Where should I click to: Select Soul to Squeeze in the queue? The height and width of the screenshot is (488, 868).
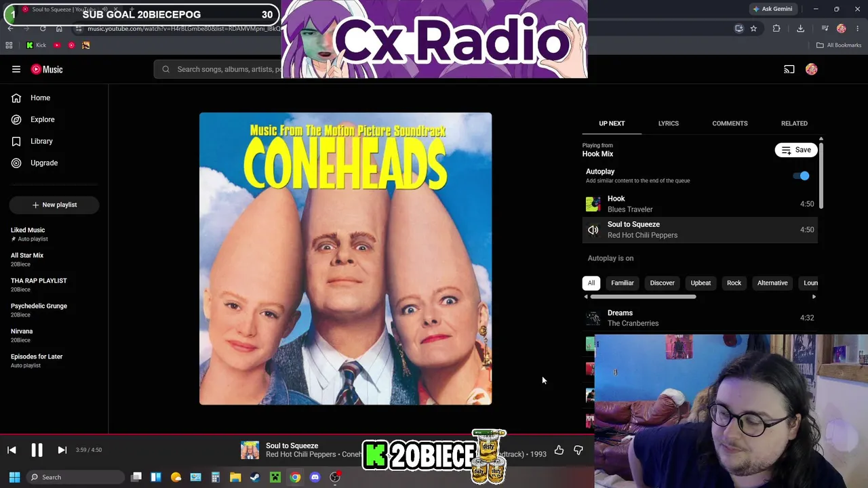pos(700,230)
